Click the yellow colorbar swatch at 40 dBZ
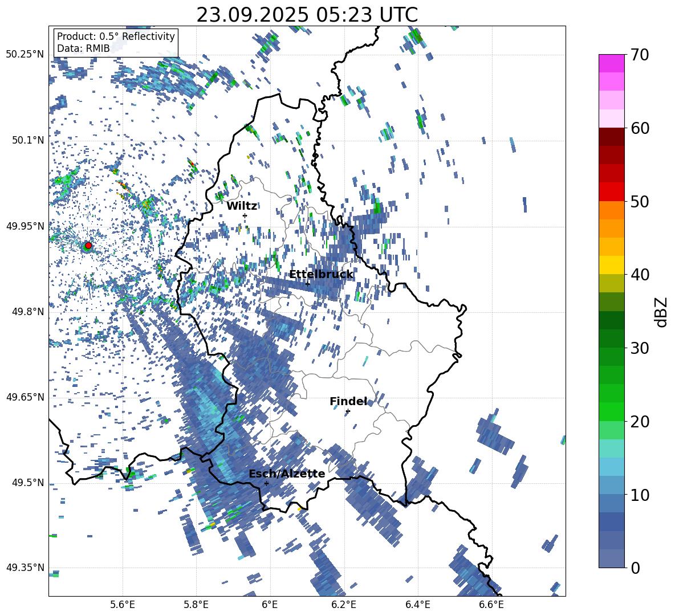This screenshot has height=616, width=675. tap(611, 265)
